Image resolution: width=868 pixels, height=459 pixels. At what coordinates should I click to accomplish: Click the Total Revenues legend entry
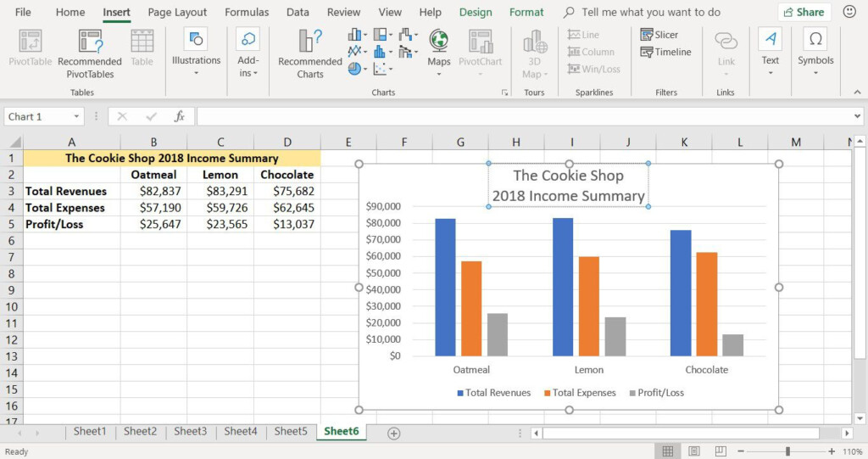point(493,393)
